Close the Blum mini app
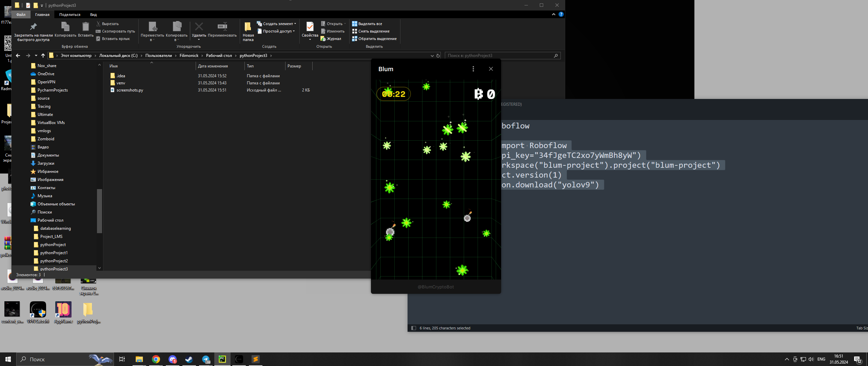868x366 pixels. tap(491, 69)
